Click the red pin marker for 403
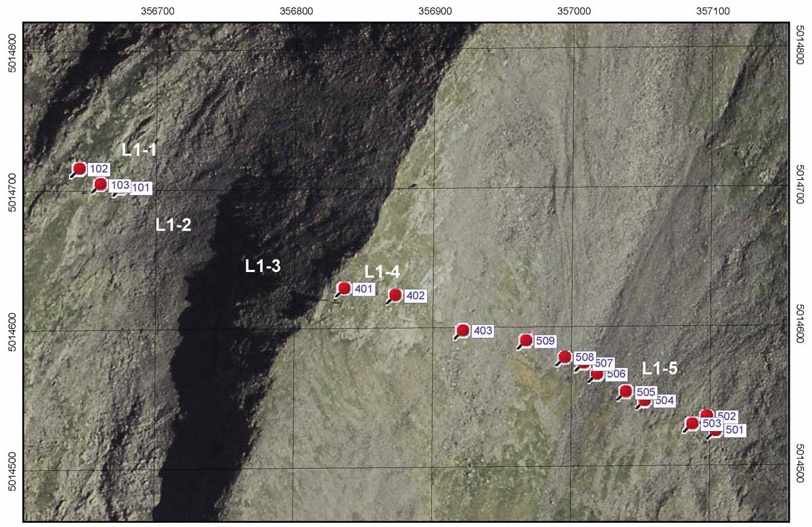This screenshot has width=812, height=527. [463, 330]
